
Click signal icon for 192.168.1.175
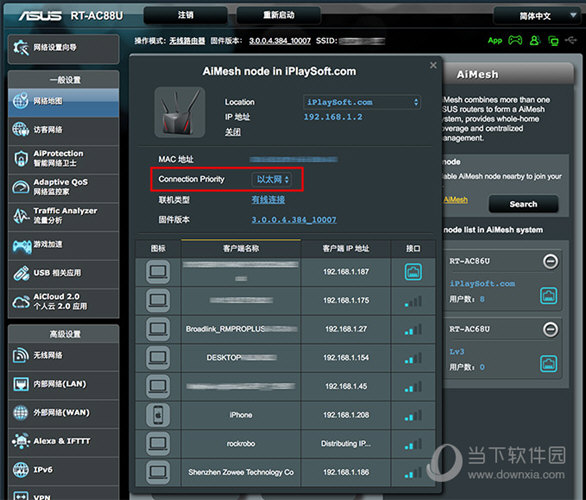413,301
